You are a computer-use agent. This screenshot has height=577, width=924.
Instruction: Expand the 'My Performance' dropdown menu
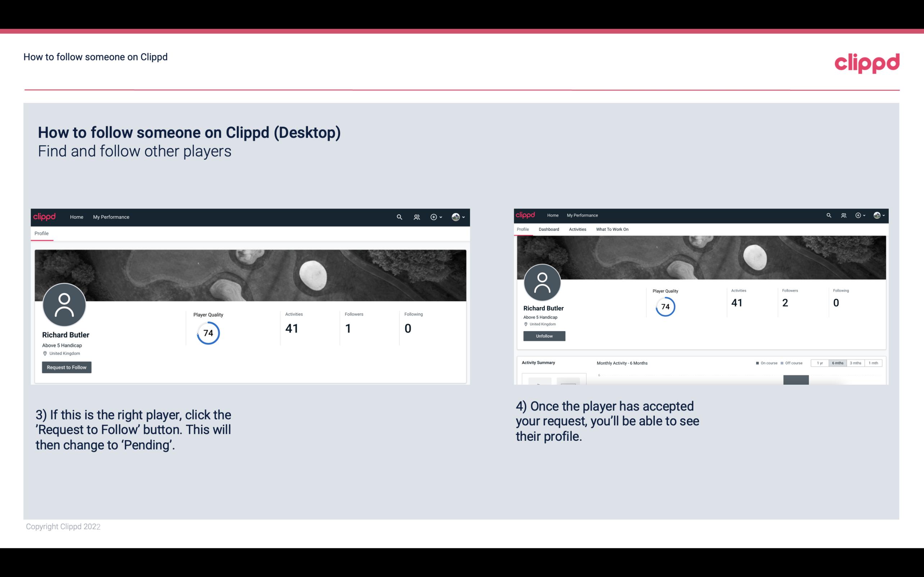(110, 217)
